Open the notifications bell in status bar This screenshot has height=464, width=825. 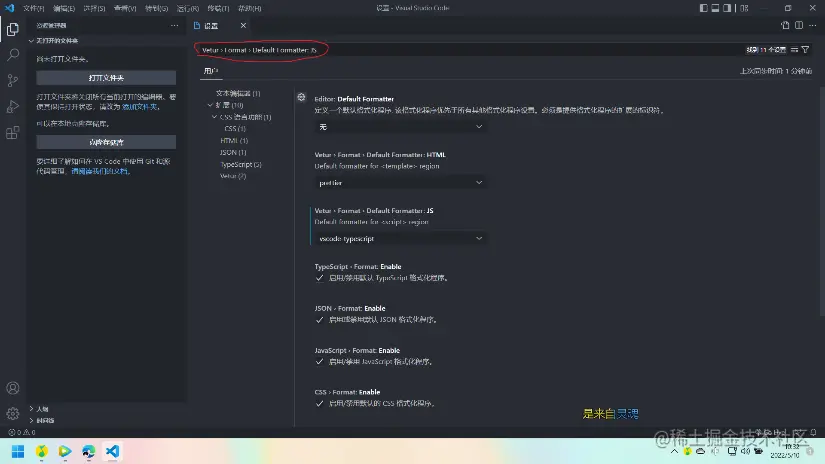click(x=813, y=432)
